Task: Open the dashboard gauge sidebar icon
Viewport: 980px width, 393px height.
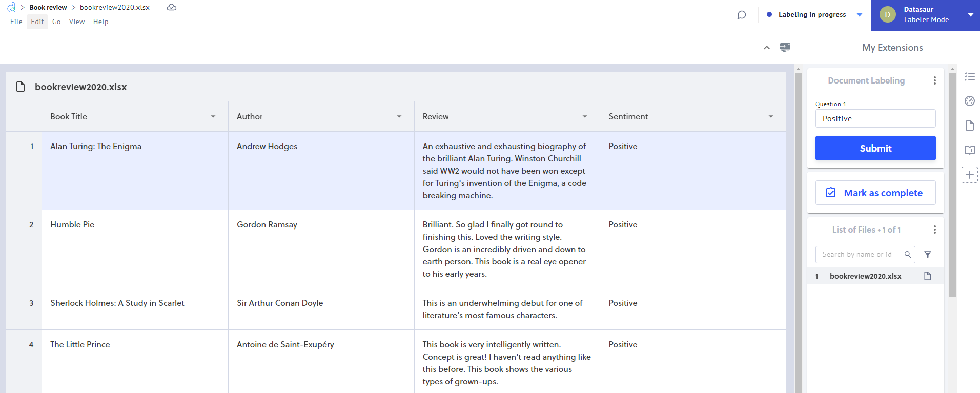Action: pyautogui.click(x=969, y=101)
